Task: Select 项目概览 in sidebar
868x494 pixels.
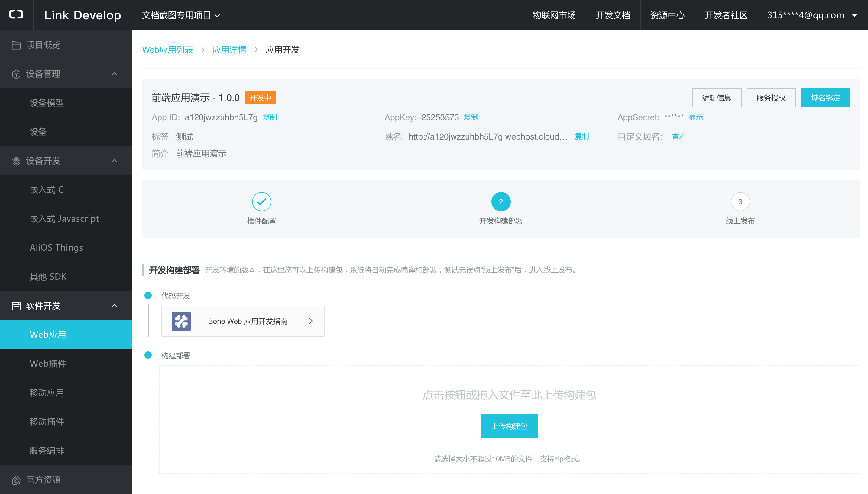Action: pyautogui.click(x=66, y=45)
